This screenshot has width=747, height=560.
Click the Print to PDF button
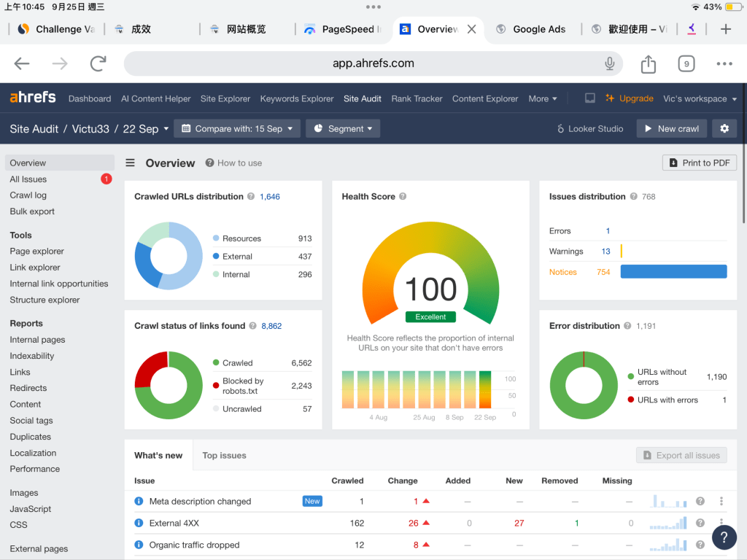[x=699, y=163]
